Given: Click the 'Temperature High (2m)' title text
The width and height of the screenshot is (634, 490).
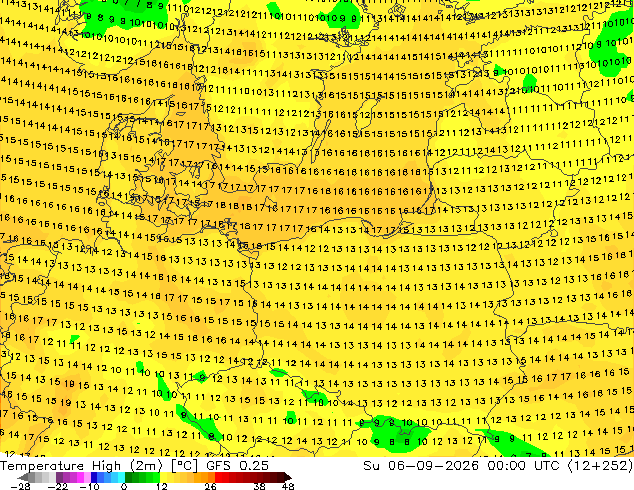Looking at the screenshot, I should pyautogui.click(x=81, y=466).
